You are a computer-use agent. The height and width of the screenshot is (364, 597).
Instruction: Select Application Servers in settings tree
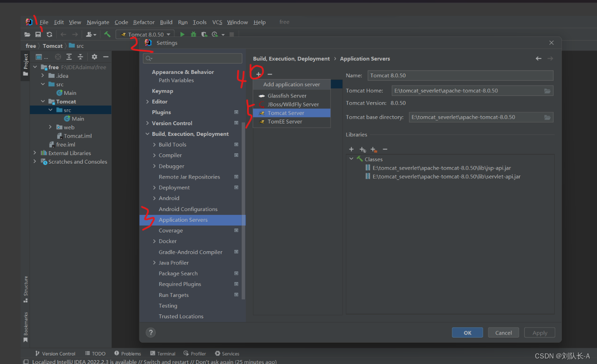point(192,220)
